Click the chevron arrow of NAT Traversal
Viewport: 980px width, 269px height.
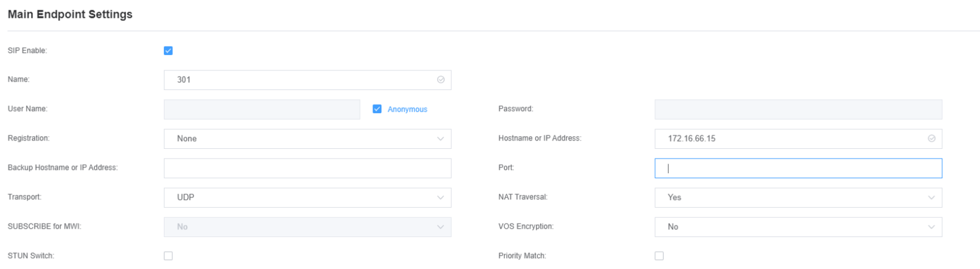click(x=932, y=197)
